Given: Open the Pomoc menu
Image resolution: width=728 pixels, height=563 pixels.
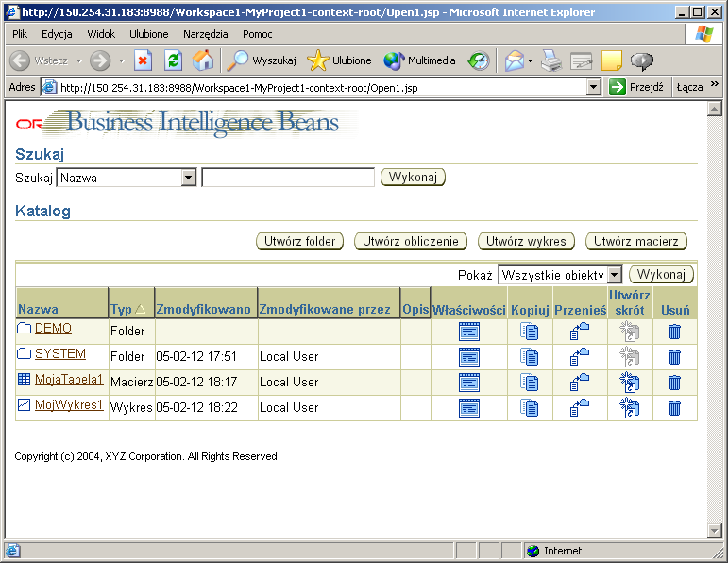Looking at the screenshot, I should (x=257, y=34).
